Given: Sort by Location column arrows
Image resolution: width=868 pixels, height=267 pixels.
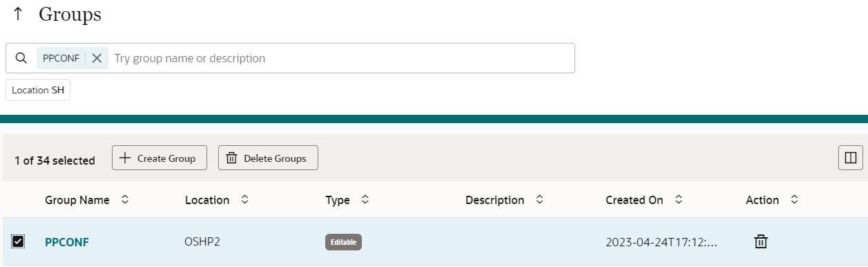Looking at the screenshot, I should point(244,200).
